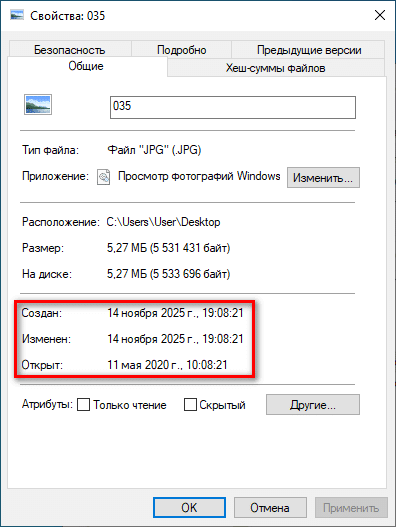Screen dimensions: 396x527
Task: Select the Хеш-суммы файлов tab
Action: pyautogui.click(x=276, y=68)
